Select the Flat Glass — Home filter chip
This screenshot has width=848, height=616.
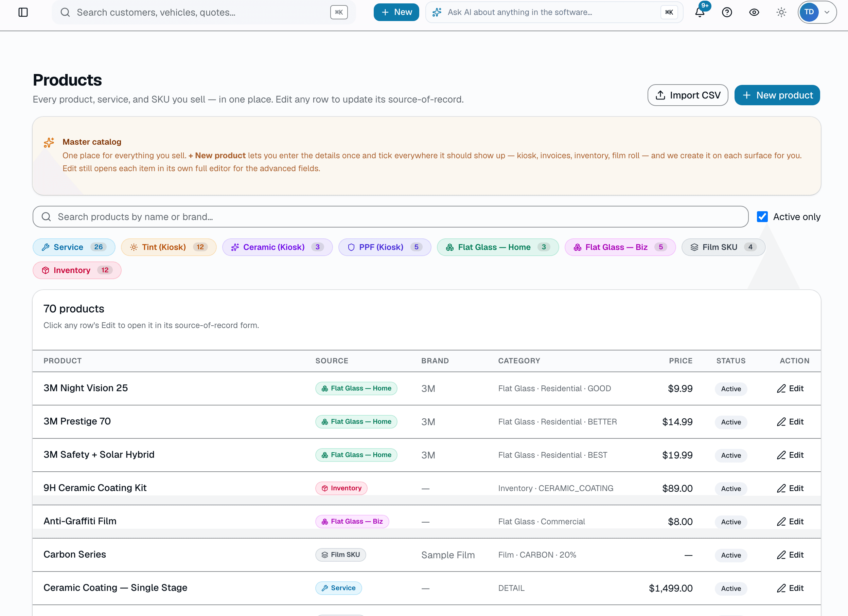498,247
